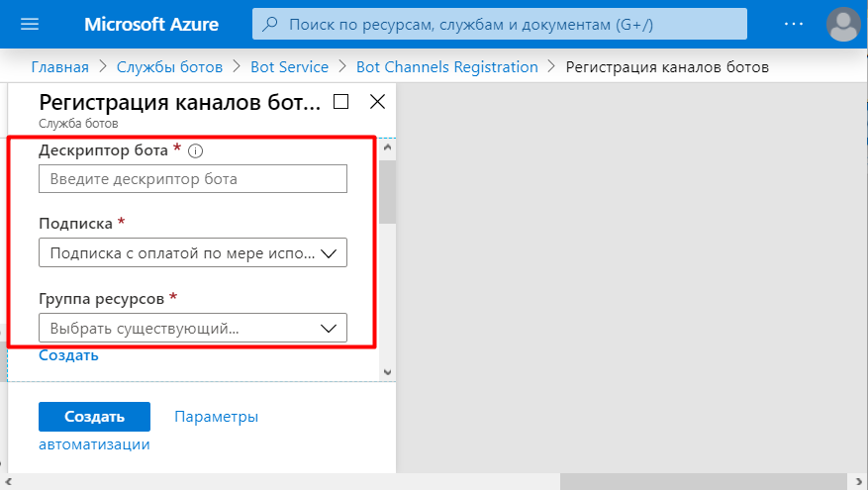
Task: Go to Главная breadcrumb
Action: (x=59, y=67)
